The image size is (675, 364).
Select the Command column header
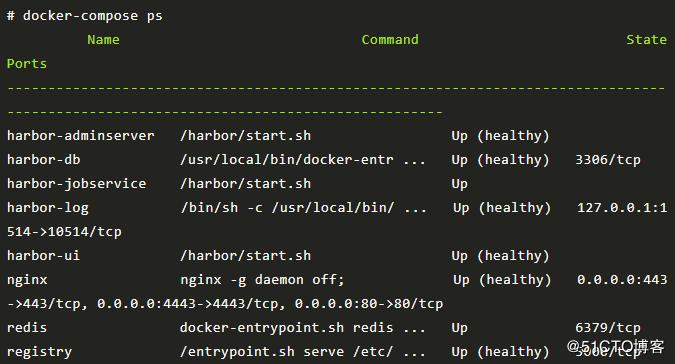click(x=390, y=40)
